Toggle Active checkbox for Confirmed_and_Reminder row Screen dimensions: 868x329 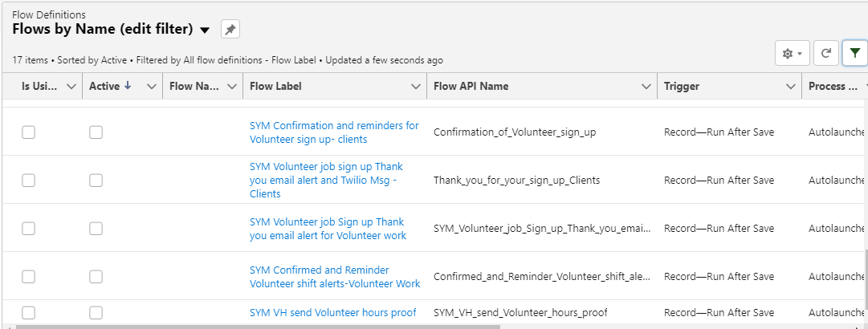click(x=96, y=277)
